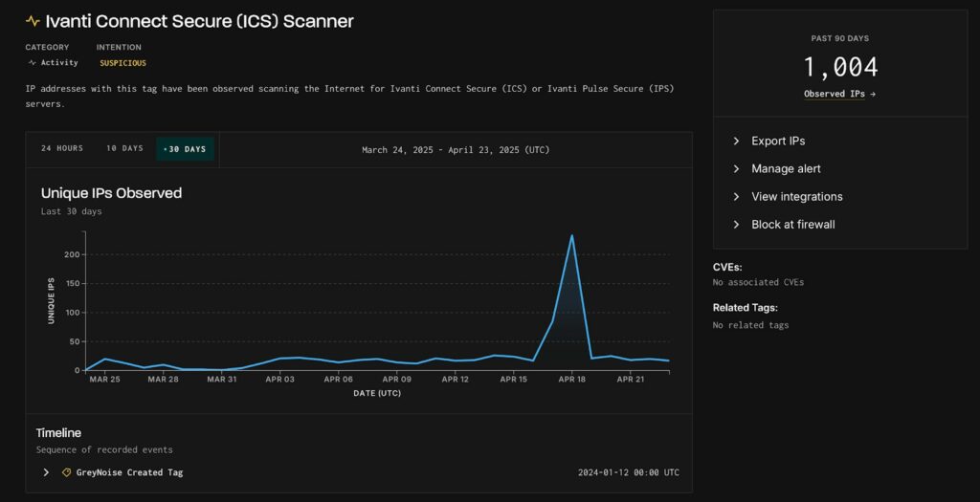Expand the Export IPs option
980x502 pixels.
click(x=777, y=141)
